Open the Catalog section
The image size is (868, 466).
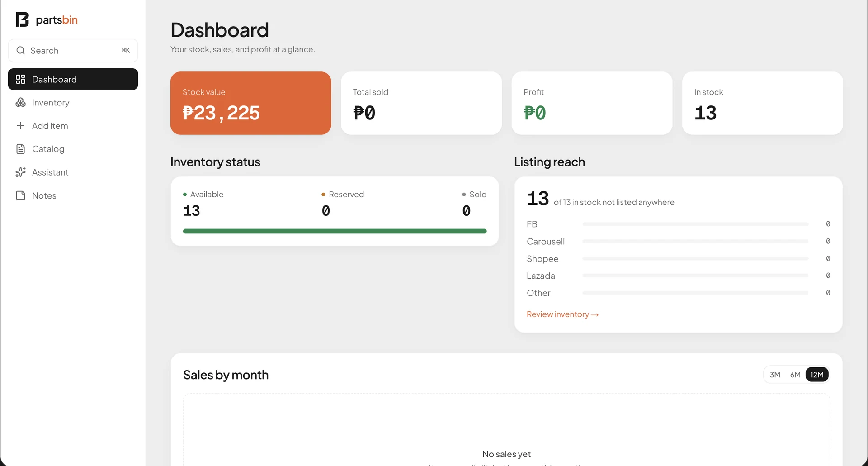point(73,149)
